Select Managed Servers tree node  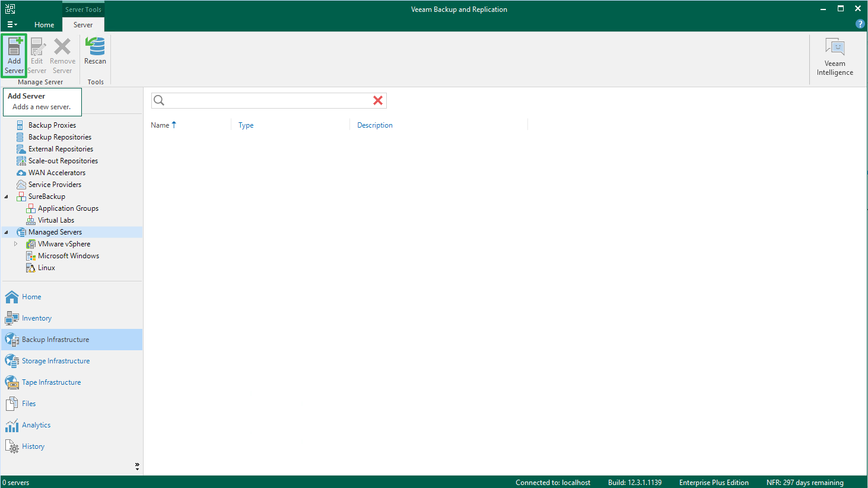(55, 232)
